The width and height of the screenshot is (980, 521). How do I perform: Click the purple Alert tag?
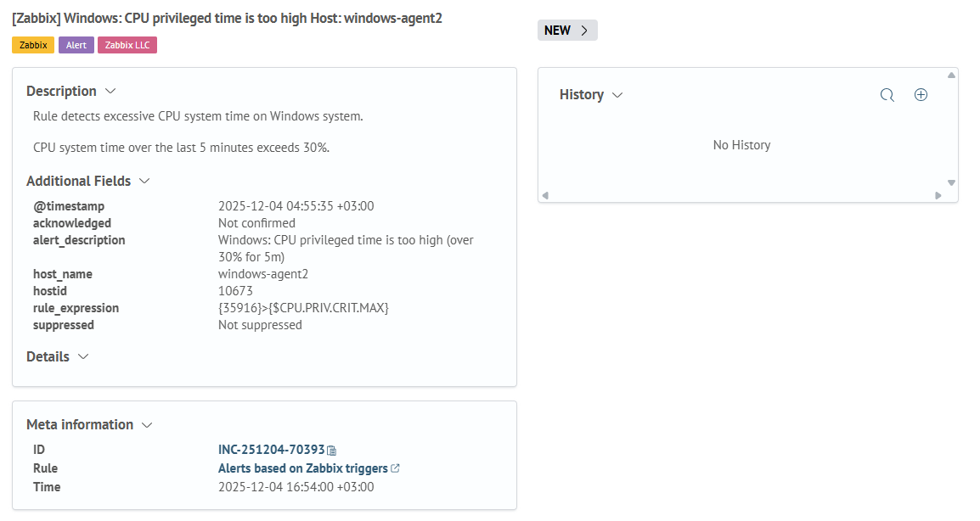point(76,45)
